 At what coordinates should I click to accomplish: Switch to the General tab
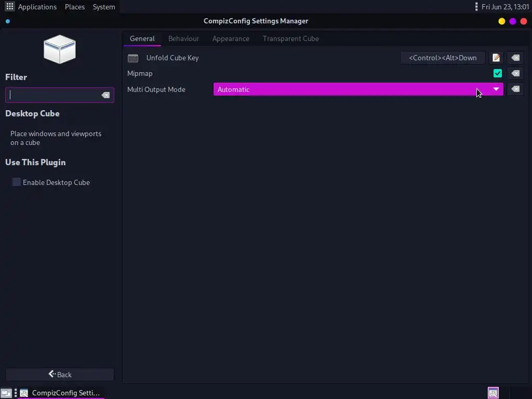point(142,38)
